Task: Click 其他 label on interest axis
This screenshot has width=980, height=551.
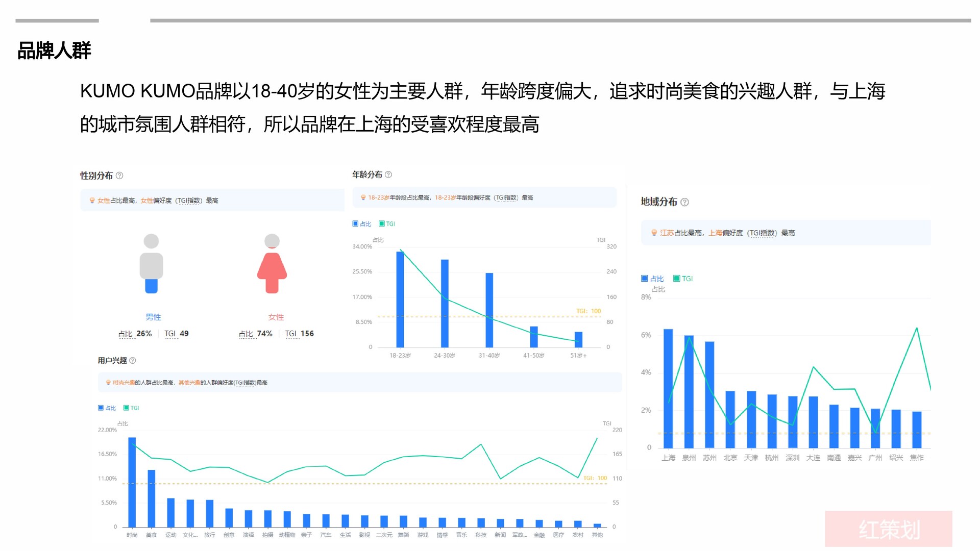Action: 597,535
